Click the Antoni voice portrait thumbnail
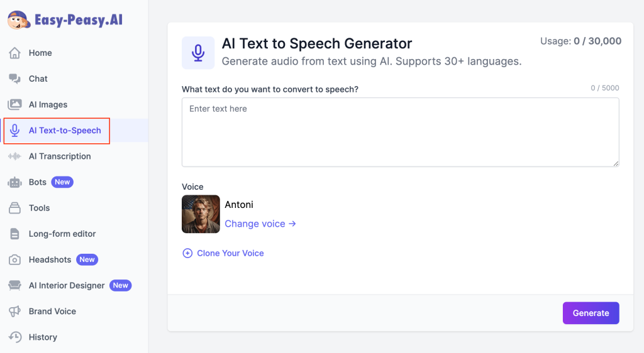Image resolution: width=644 pixels, height=353 pixels. coord(201,214)
